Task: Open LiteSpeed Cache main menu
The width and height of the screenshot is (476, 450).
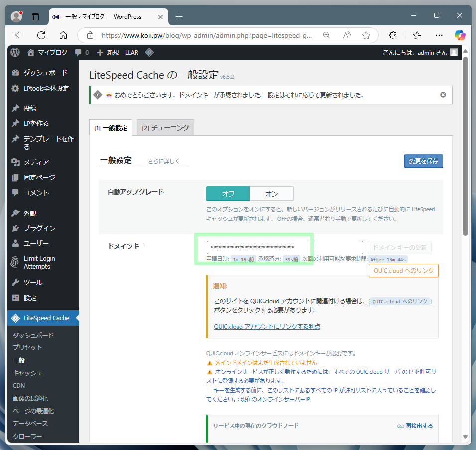Action: pos(43,318)
